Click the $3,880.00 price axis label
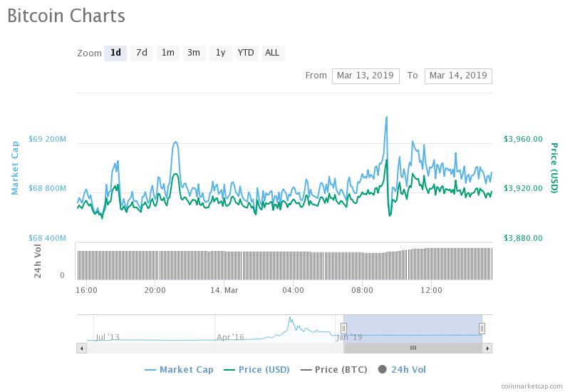Viewport: 570px width, 392px height. point(523,238)
